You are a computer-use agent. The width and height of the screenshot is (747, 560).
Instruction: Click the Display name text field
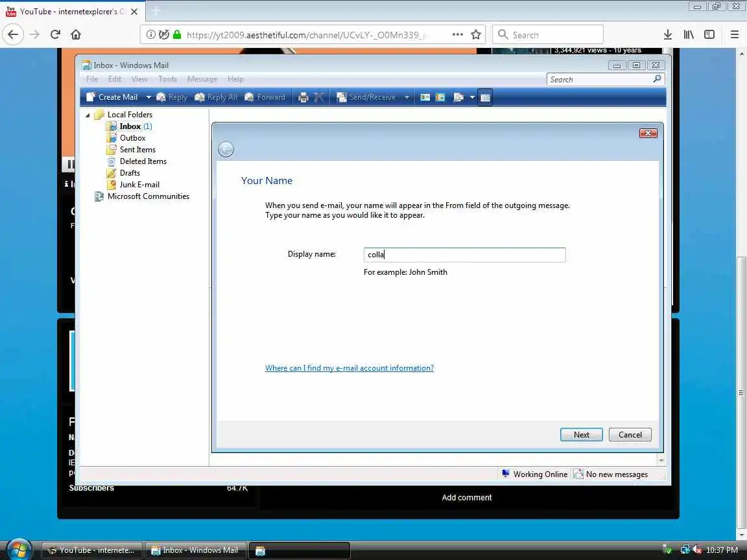pos(464,255)
